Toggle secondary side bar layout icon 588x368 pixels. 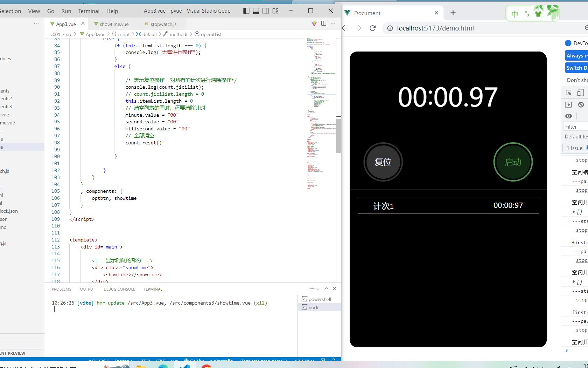(266, 11)
